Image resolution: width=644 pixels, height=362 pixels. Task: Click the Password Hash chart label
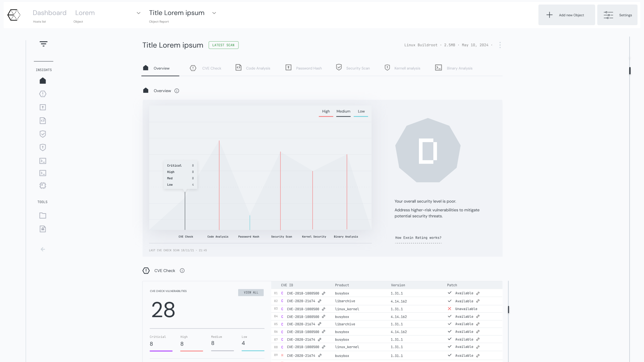point(249,237)
